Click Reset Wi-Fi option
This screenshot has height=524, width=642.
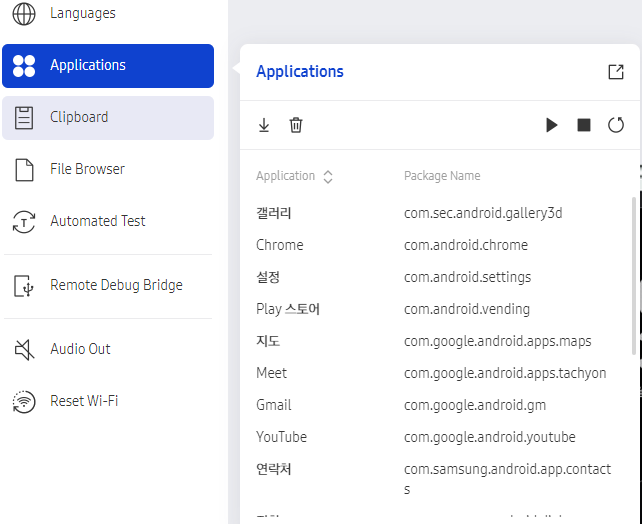(108, 401)
